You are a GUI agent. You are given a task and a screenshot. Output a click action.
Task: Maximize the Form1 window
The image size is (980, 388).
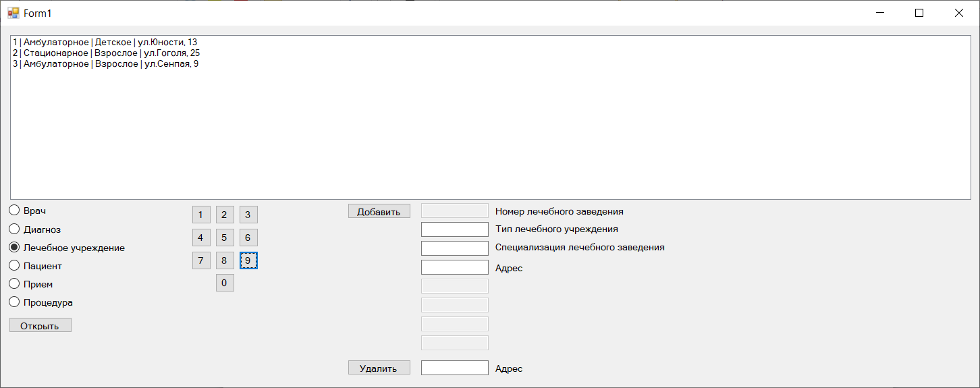point(919,13)
